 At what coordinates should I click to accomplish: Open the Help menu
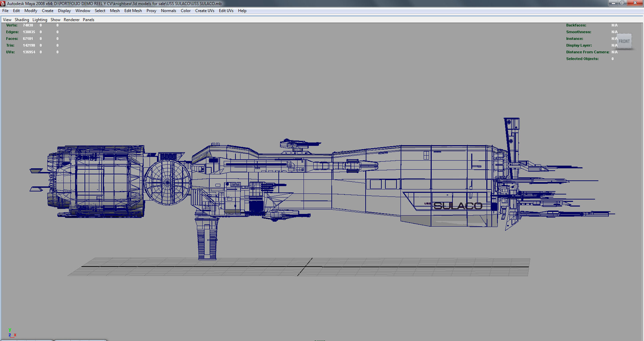pos(242,11)
